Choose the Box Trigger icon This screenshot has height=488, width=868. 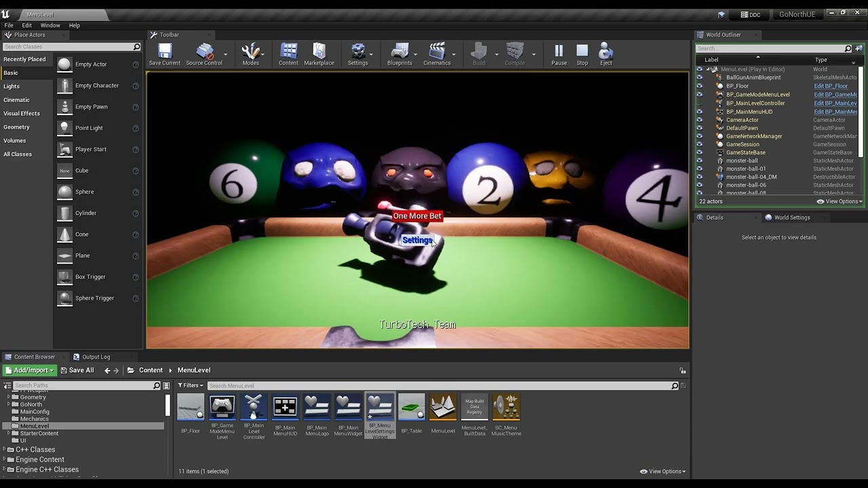(x=64, y=277)
